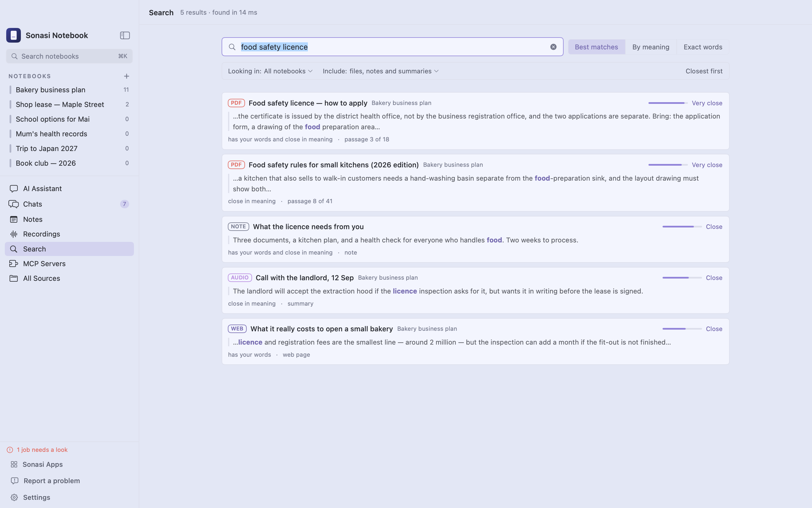Screen dimensions: 812x508
Task: Switch to Best matches mode
Action: tap(596, 47)
